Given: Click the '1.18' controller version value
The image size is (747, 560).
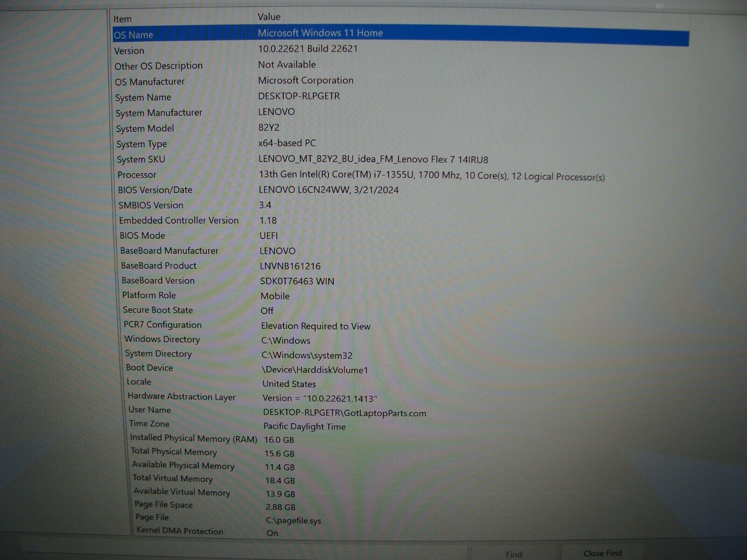Looking at the screenshot, I should click(x=268, y=220).
